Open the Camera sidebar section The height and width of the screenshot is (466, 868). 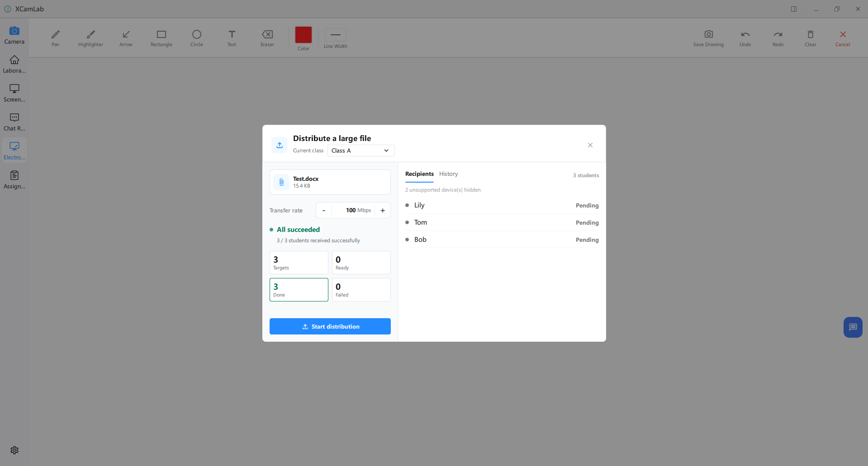tap(14, 35)
